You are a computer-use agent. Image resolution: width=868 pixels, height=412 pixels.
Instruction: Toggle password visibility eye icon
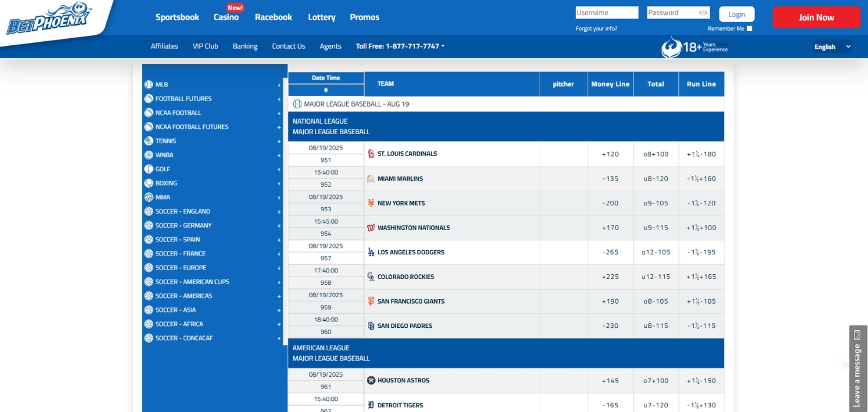click(x=703, y=13)
